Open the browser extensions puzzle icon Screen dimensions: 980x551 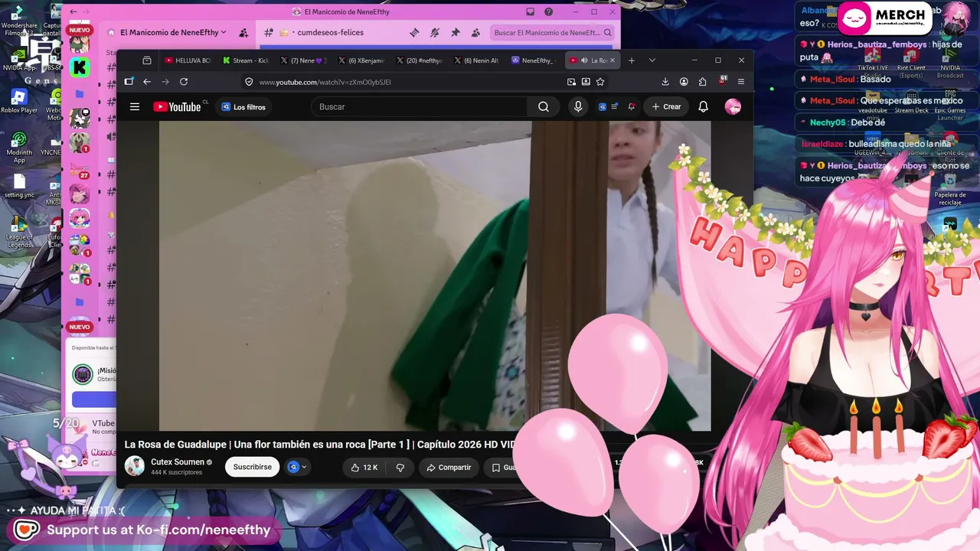point(703,82)
